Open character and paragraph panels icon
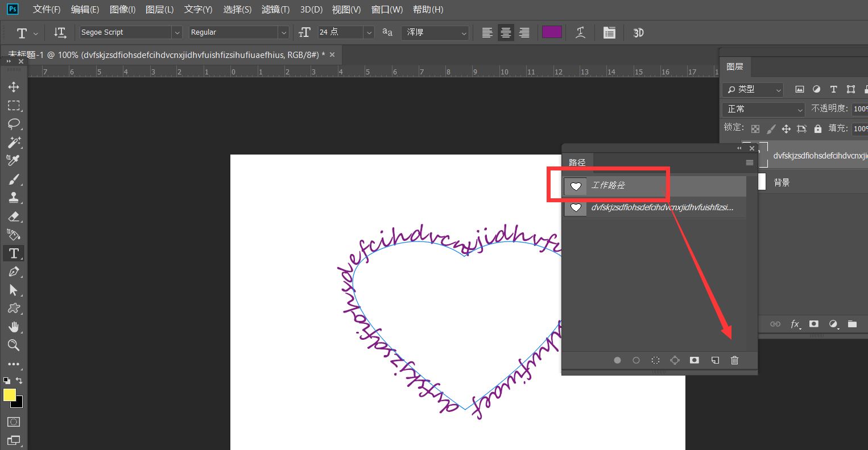Screen dimensions: 868x450 pos(609,32)
